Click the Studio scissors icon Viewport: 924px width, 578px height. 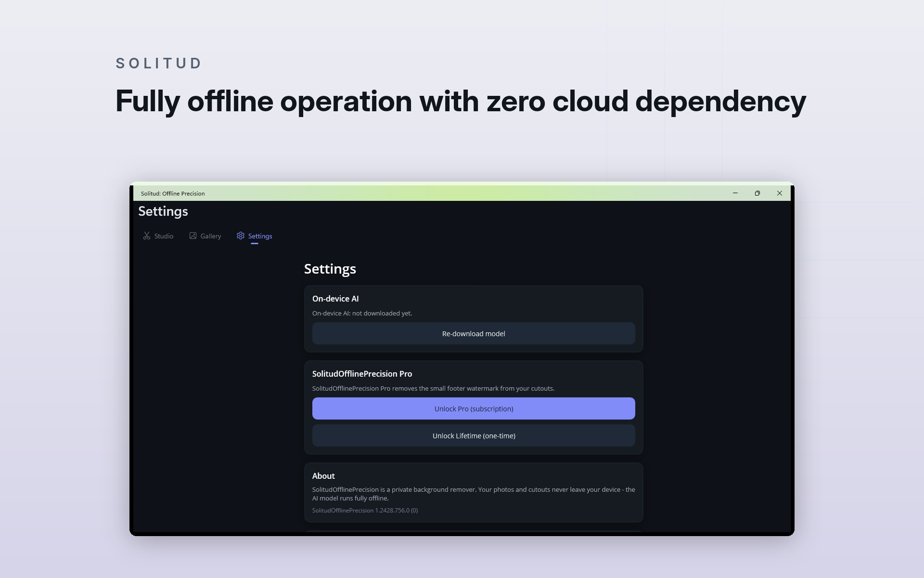(x=147, y=236)
